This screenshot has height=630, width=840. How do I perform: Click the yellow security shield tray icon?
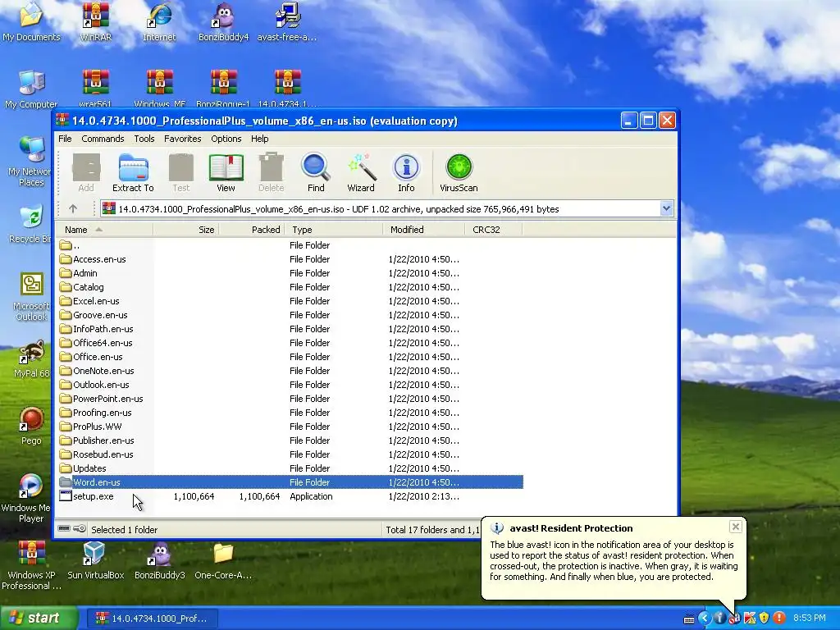point(764,618)
